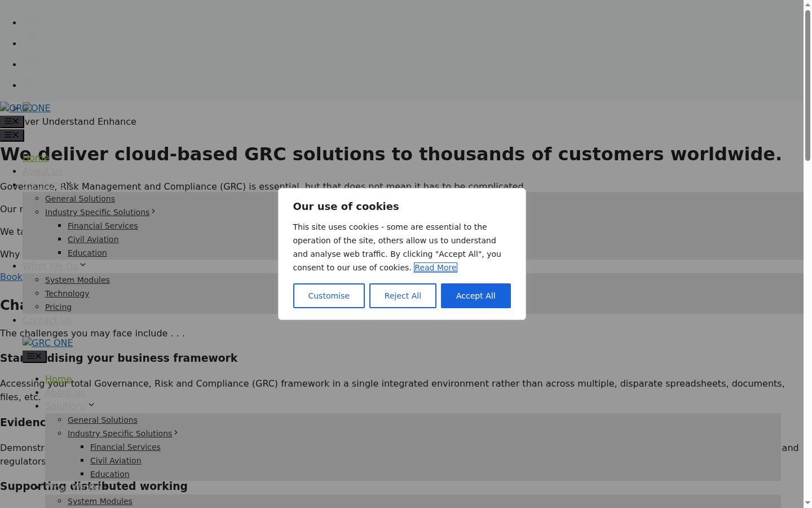Click the scrollbar down arrow
This screenshot has width=812, height=508.
(x=808, y=503)
